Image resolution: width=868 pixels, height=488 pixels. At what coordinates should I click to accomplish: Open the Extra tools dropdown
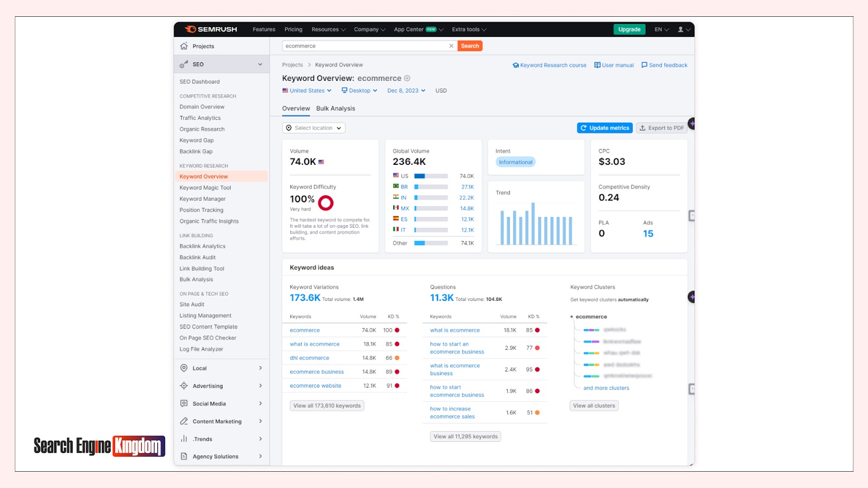click(x=469, y=29)
